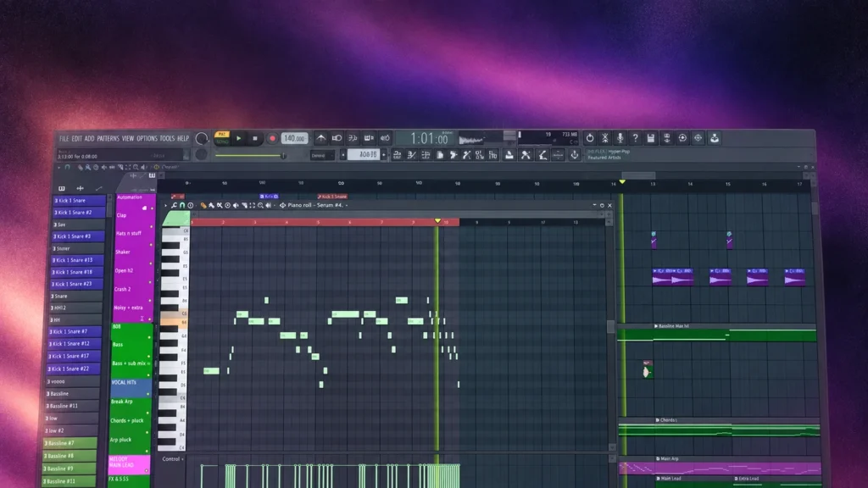This screenshot has height=488, width=868.
Task: Toggle PAT/SONG playback mode
Action: 221,138
